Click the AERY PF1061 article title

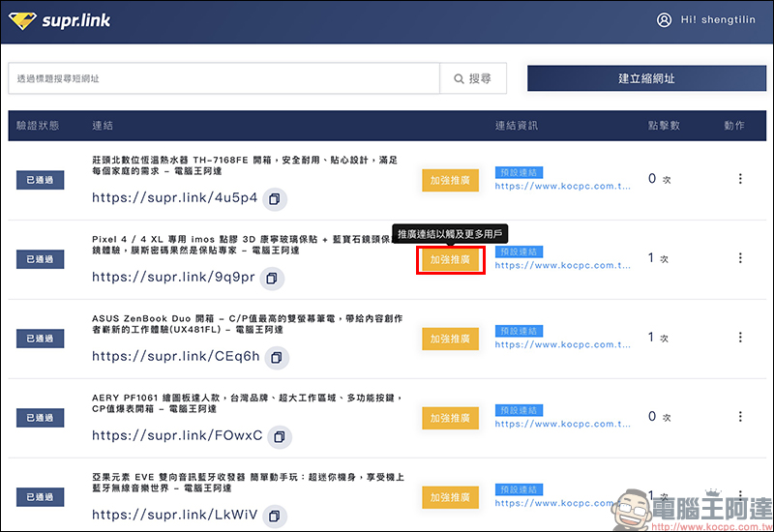coord(248,403)
